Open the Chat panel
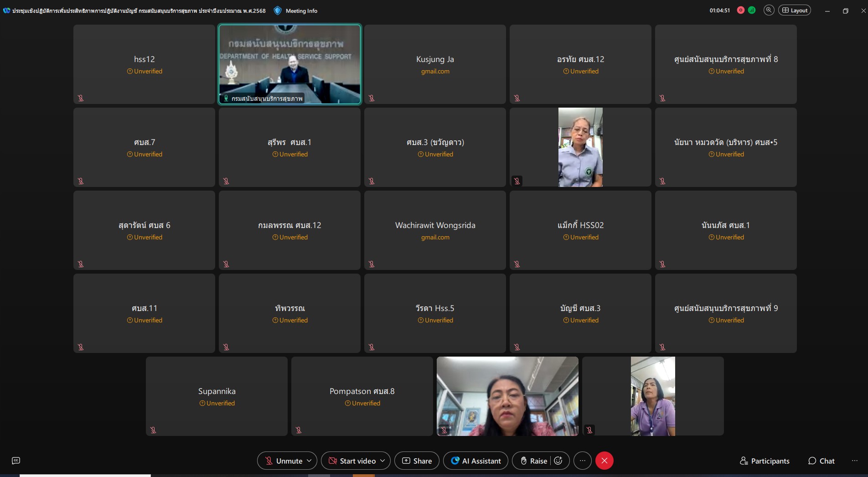This screenshot has height=477, width=868. click(821, 461)
